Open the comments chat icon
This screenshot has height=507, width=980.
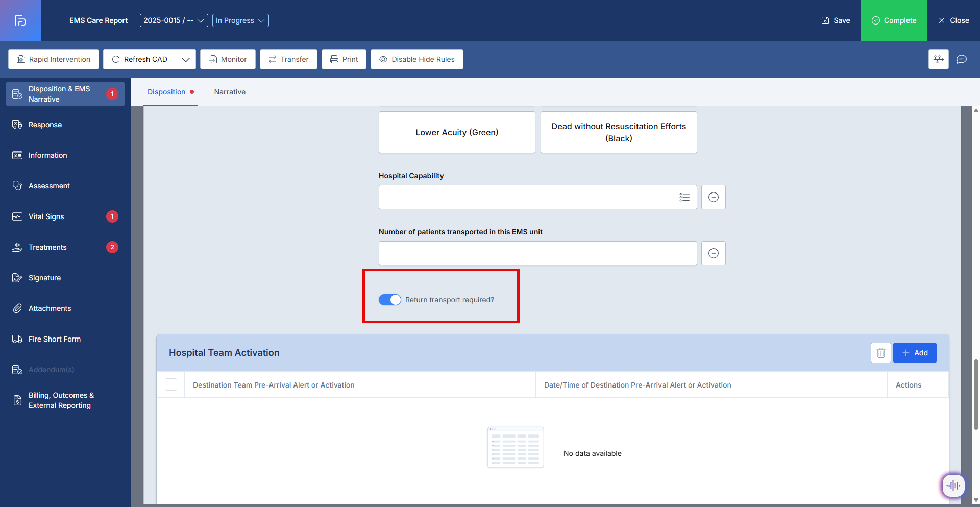pyautogui.click(x=962, y=59)
